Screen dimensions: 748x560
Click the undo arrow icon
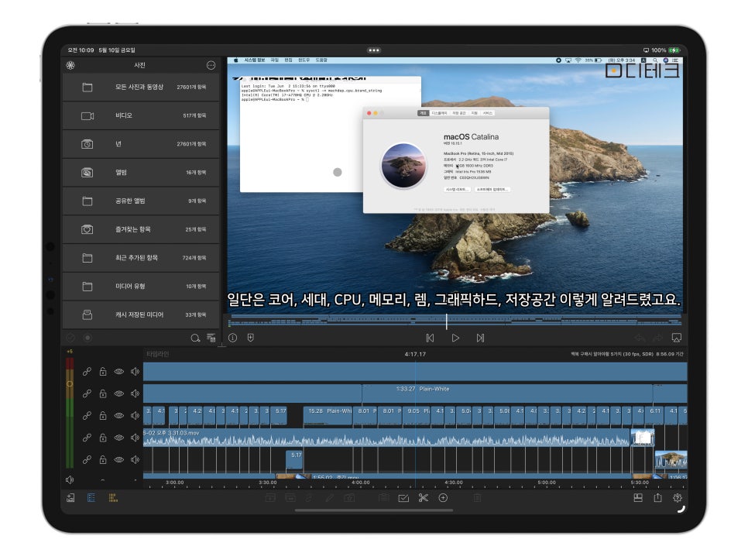[640, 338]
